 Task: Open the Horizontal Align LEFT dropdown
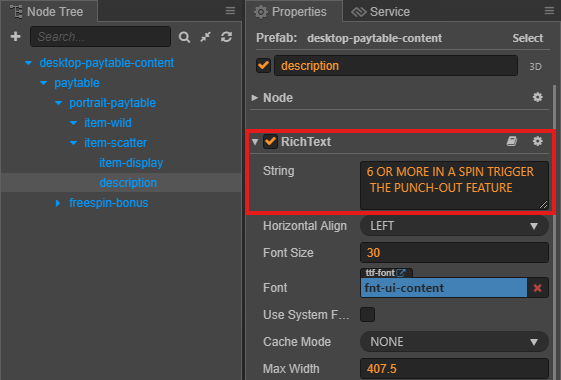tap(454, 226)
